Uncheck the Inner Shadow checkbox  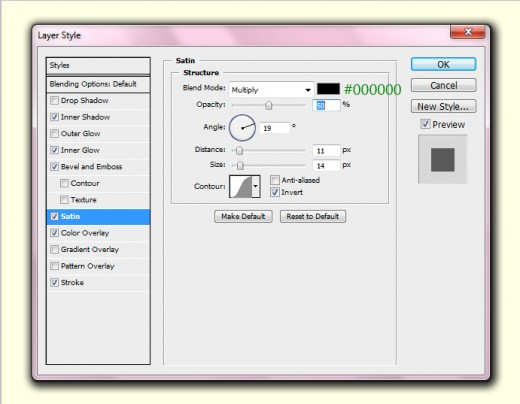tap(54, 117)
